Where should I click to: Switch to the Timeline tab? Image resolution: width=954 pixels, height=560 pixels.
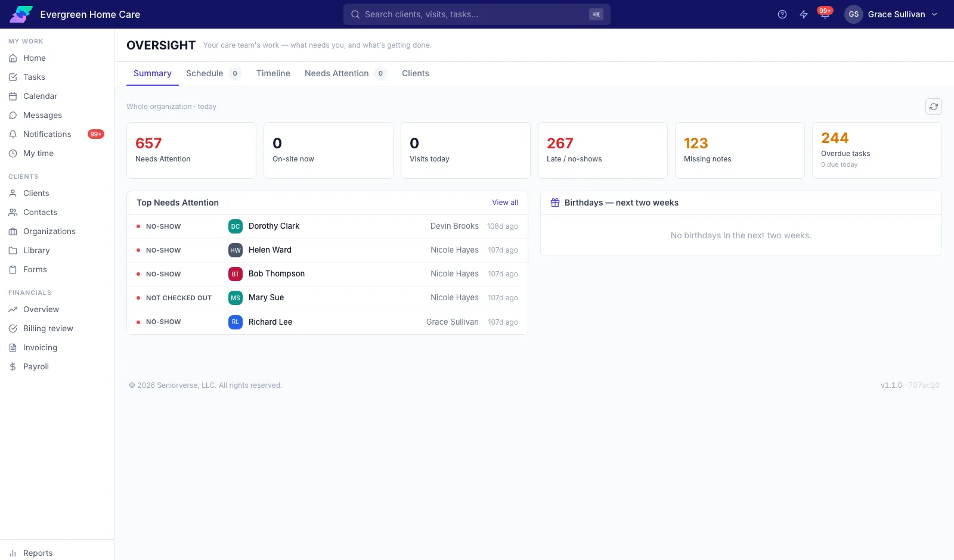[x=273, y=73]
